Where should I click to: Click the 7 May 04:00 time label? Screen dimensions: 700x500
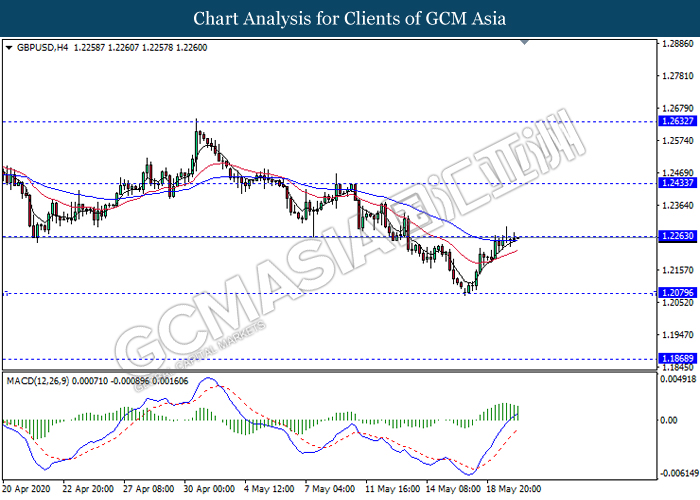coord(329,489)
